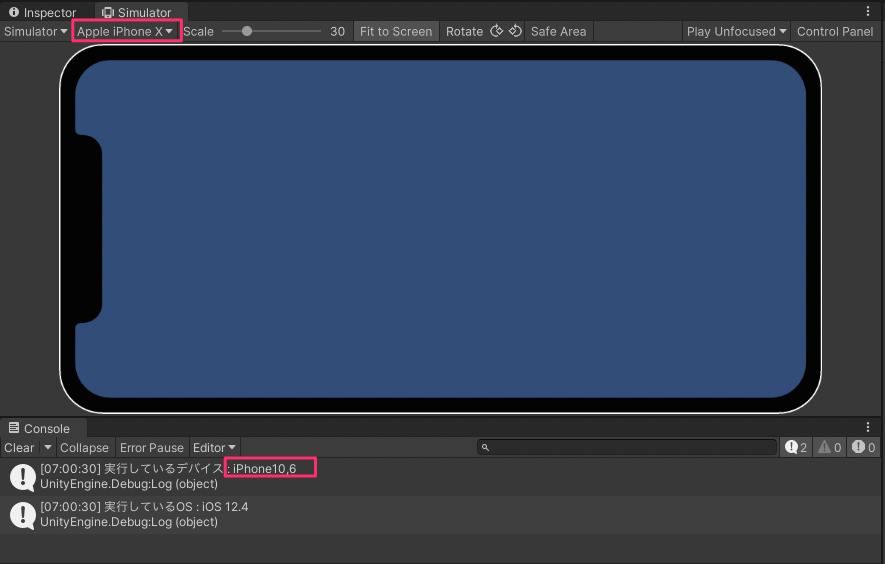This screenshot has width=885, height=564.
Task: Toggle the Fit to Screen button
Action: coord(396,32)
